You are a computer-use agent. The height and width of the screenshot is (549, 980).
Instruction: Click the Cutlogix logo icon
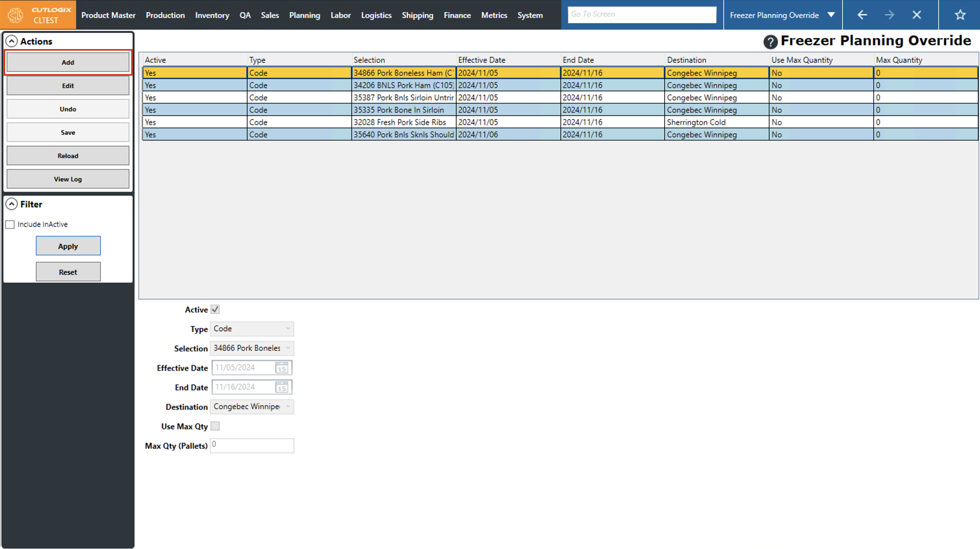[16, 15]
